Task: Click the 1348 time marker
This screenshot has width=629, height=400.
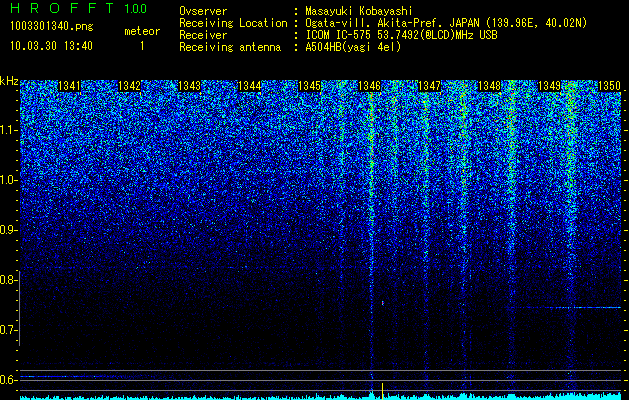Action: click(x=490, y=86)
